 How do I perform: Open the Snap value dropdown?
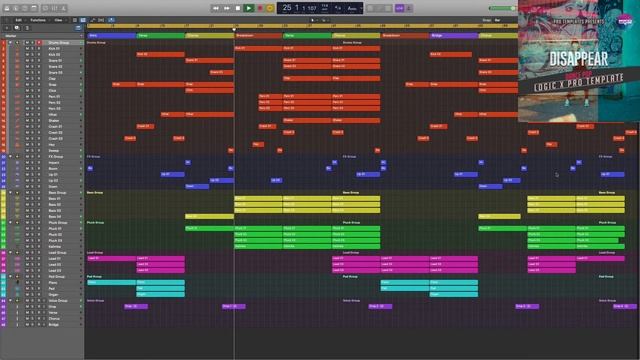[497, 20]
